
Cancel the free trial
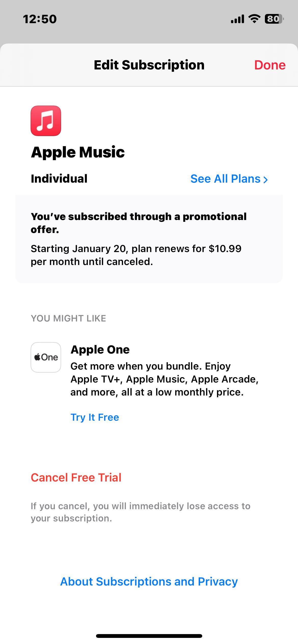pyautogui.click(x=76, y=477)
